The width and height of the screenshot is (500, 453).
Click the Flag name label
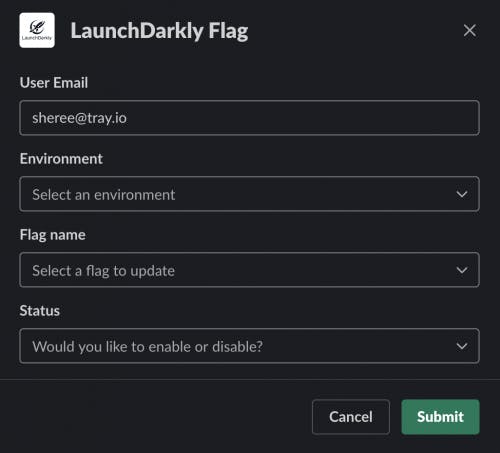pos(53,235)
